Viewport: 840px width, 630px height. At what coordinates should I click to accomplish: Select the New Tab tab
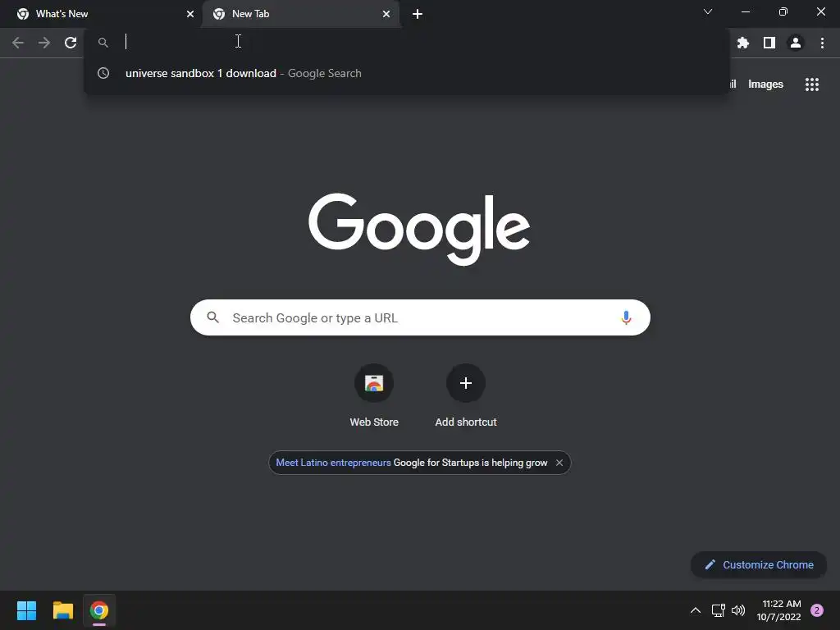301,14
